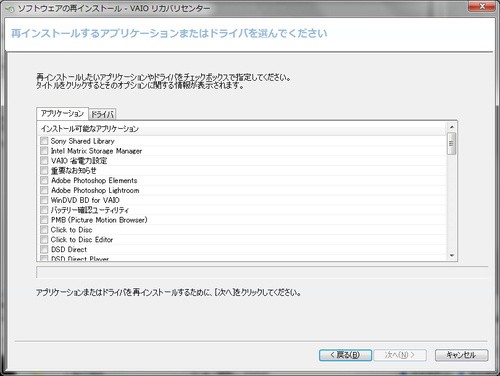Check the Sony Shared Library checkbox
This screenshot has width=500, height=376.
[x=44, y=141]
